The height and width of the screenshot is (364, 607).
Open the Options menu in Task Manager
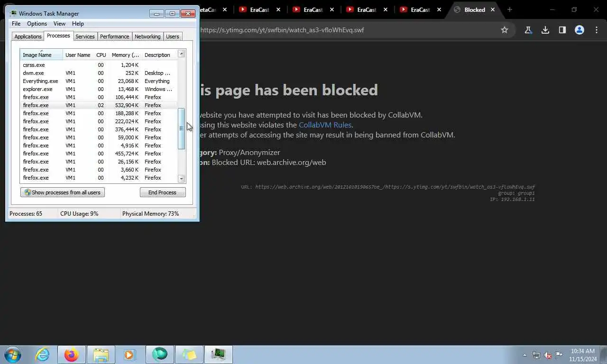[x=37, y=24]
